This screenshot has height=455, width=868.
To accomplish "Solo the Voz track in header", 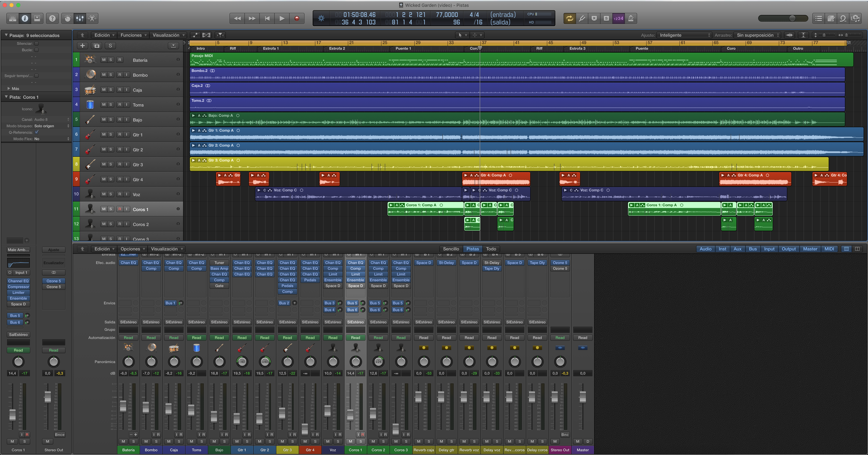I will pyautogui.click(x=111, y=194).
